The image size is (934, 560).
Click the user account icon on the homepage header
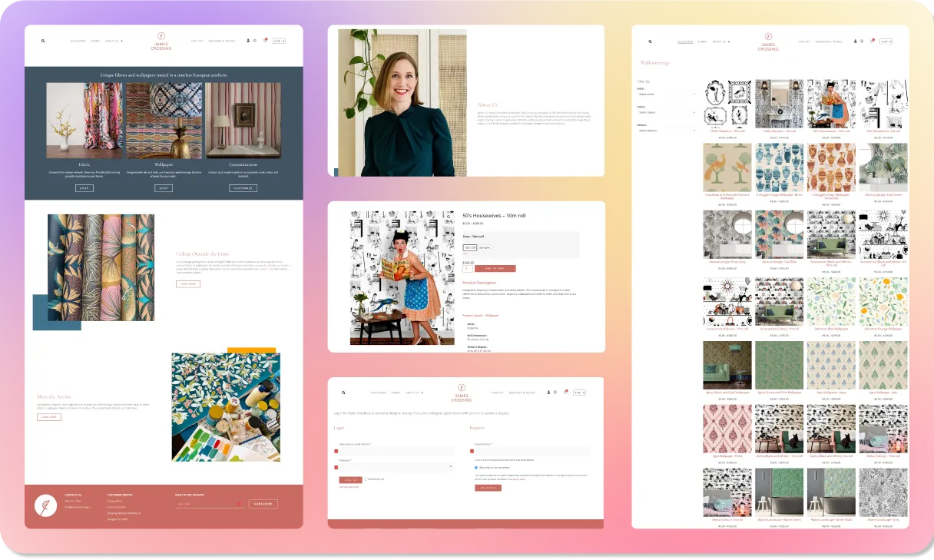click(248, 41)
